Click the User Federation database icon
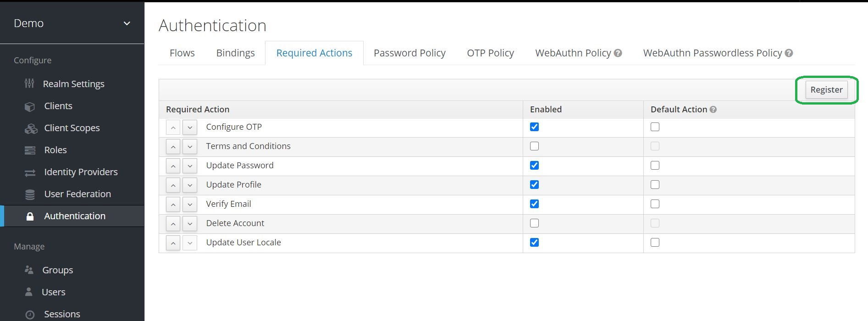The image size is (868, 321). 30,194
